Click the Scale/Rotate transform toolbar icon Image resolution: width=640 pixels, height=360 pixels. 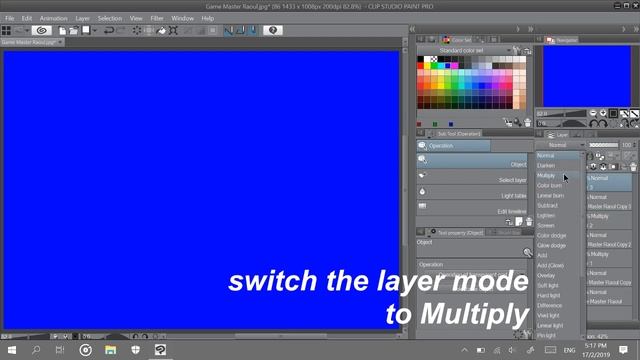[x=173, y=30]
